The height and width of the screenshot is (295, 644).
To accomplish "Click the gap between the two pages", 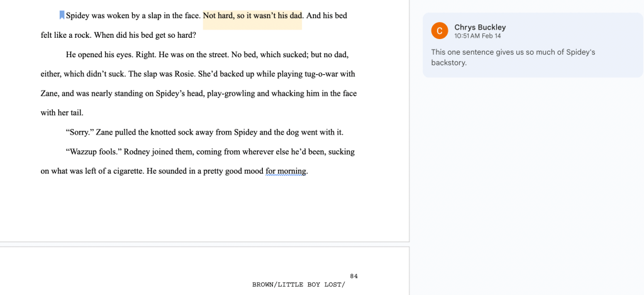I will [x=204, y=244].
